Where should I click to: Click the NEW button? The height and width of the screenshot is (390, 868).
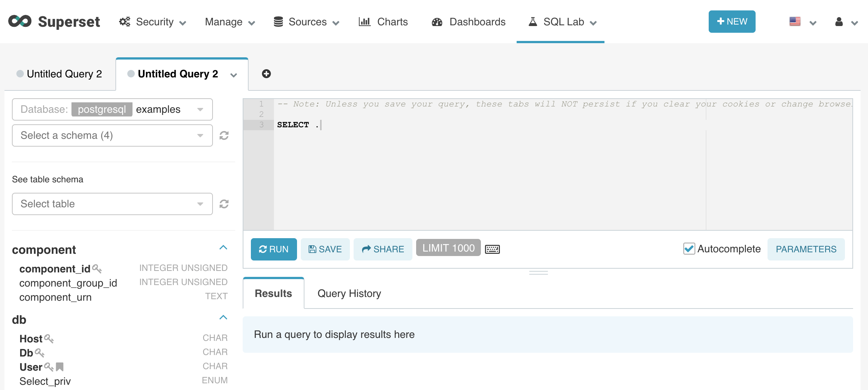(x=732, y=22)
